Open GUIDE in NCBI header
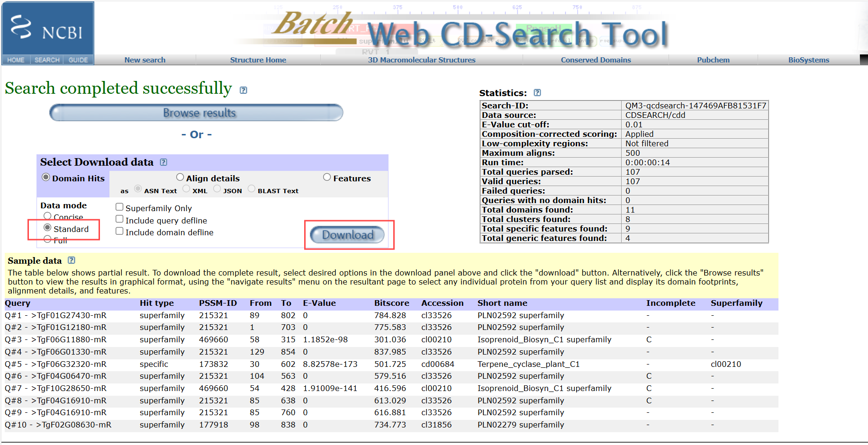This screenshot has width=868, height=445. pos(78,60)
